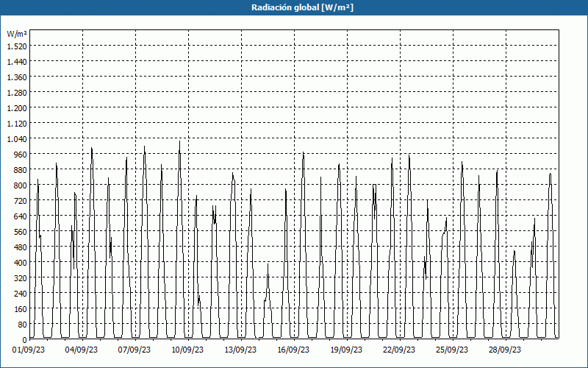The image size is (588, 368).
Task: Click the lowest daily peak near 400 on 14/09
Action: pyautogui.click(x=268, y=264)
